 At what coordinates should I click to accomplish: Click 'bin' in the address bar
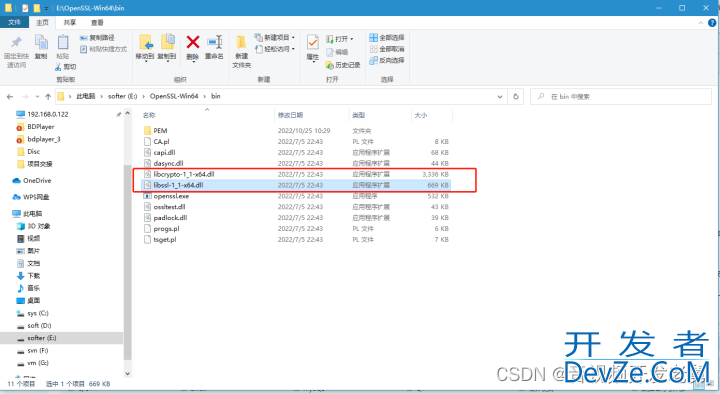(x=215, y=96)
